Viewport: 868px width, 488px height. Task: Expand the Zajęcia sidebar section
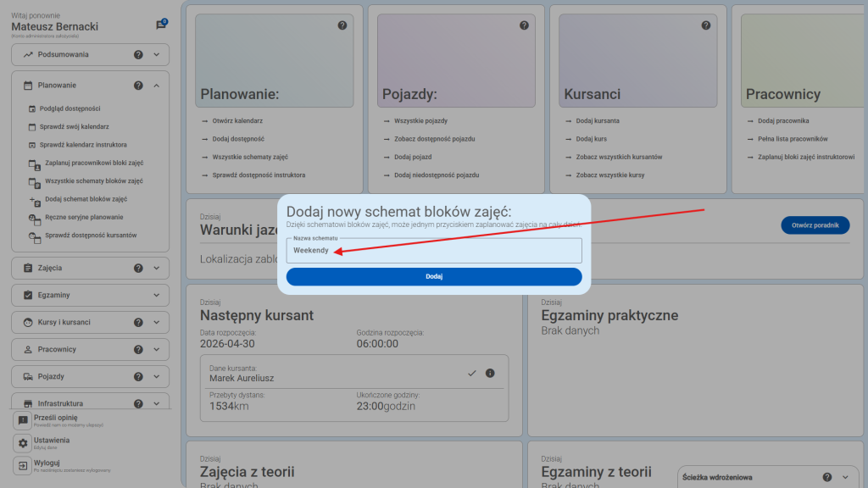(157, 269)
